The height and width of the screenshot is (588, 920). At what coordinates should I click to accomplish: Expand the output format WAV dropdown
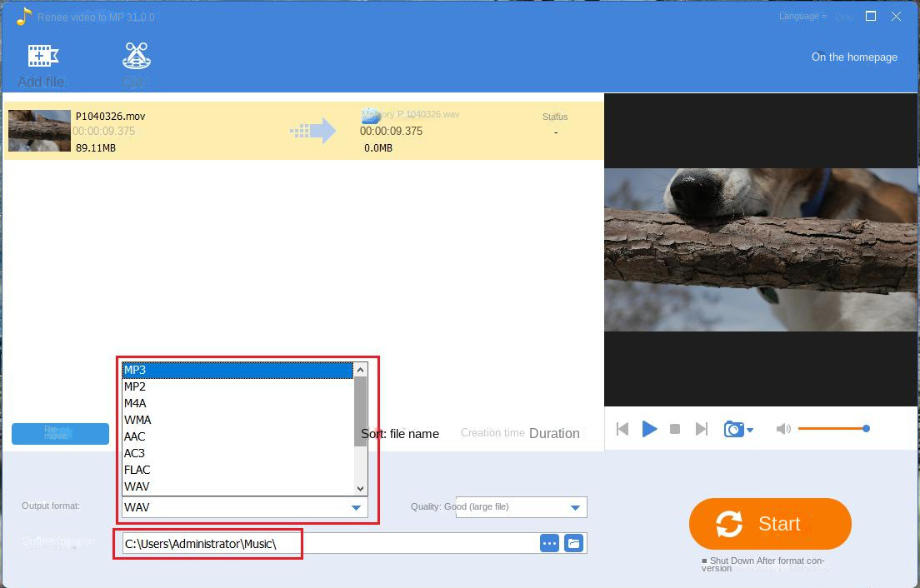tap(356, 507)
